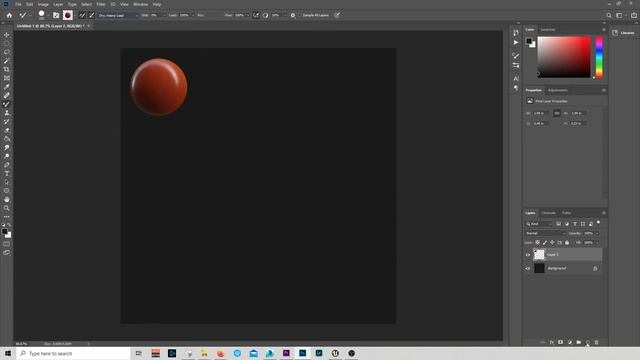Toggle Load the brush after each stroke
Viewport: 640px width, 360px height.
[82, 15]
